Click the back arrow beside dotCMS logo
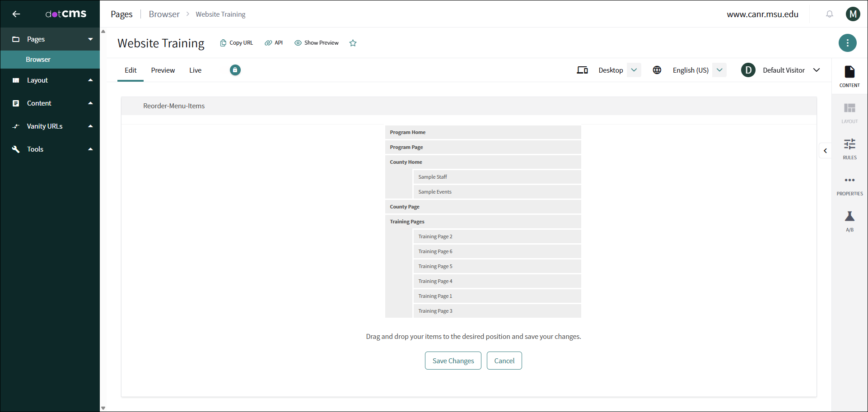 [16, 14]
